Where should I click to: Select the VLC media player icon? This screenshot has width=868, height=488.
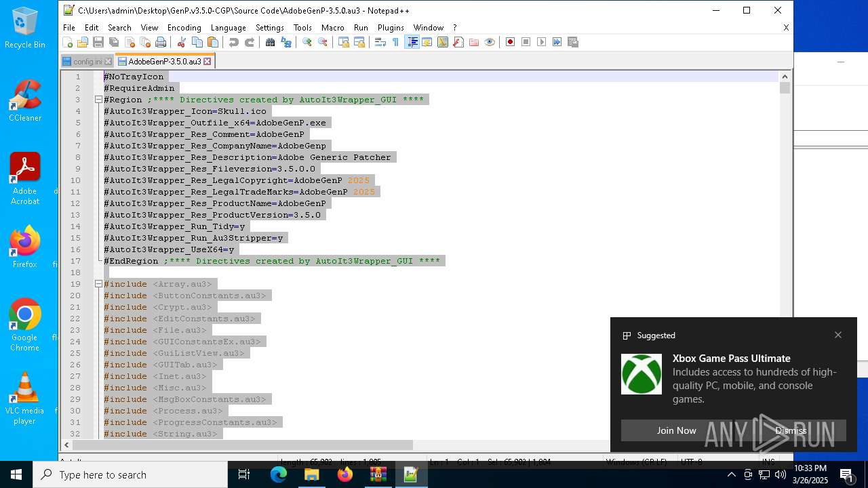coord(24,398)
